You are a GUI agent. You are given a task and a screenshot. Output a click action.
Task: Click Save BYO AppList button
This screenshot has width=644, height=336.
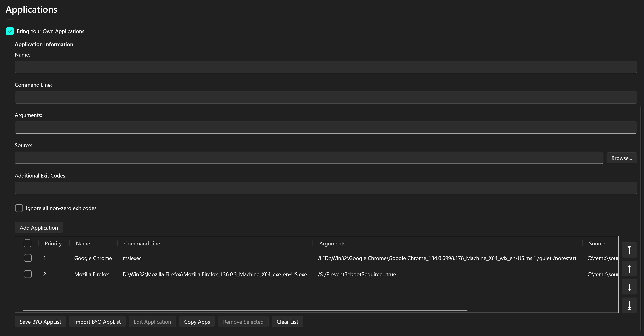pos(40,322)
